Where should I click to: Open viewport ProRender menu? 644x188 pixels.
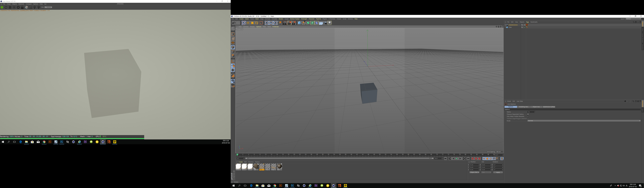276,27
